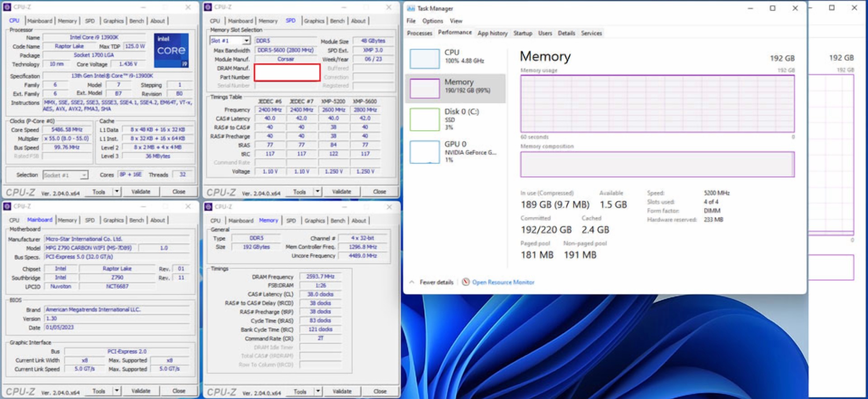Image resolution: width=868 pixels, height=399 pixels.
Task: Click the Resource Monitor icon beside the link
Action: pyautogui.click(x=466, y=282)
